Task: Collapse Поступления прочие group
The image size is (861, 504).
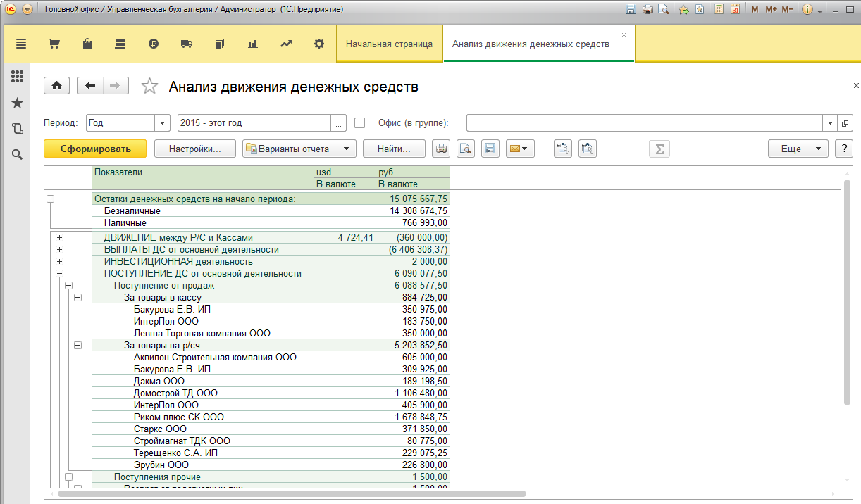Action: (x=68, y=477)
